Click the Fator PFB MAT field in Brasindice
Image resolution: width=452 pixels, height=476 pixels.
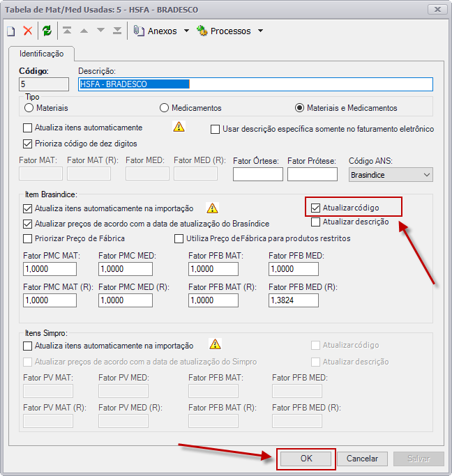click(213, 269)
